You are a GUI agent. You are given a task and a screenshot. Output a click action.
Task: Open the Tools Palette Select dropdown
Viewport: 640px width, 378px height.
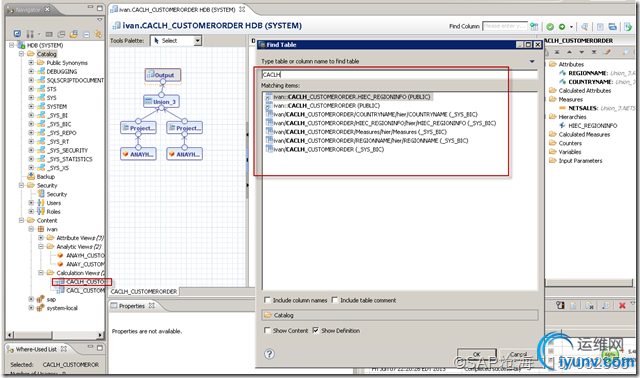pos(198,40)
